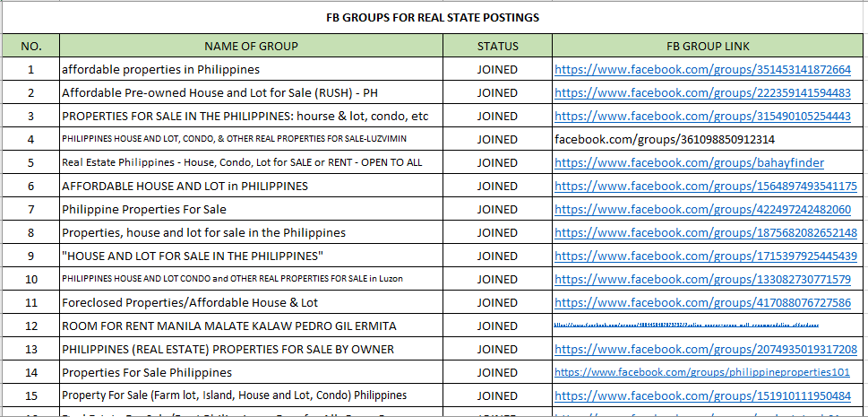The width and height of the screenshot is (868, 417).
Task: Click the groups/2074935019317208 hyperlink
Action: pos(706,350)
